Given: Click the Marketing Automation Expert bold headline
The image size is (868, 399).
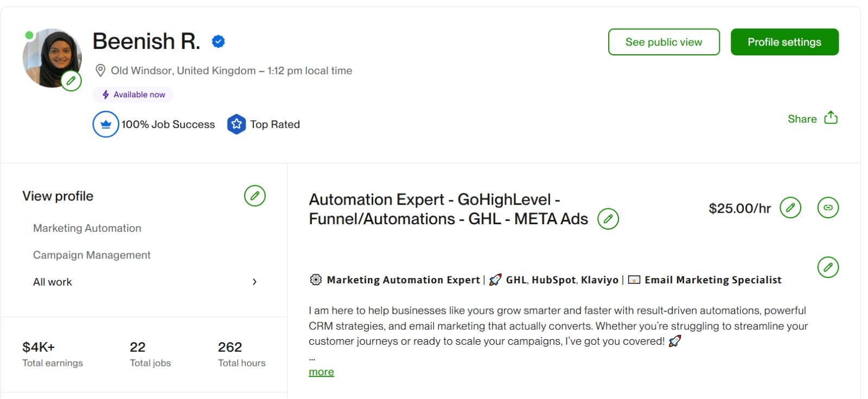Looking at the screenshot, I should (x=404, y=280).
